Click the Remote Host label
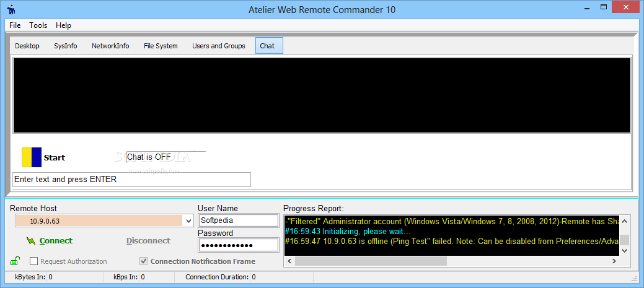This screenshot has width=644, height=288. point(33,208)
